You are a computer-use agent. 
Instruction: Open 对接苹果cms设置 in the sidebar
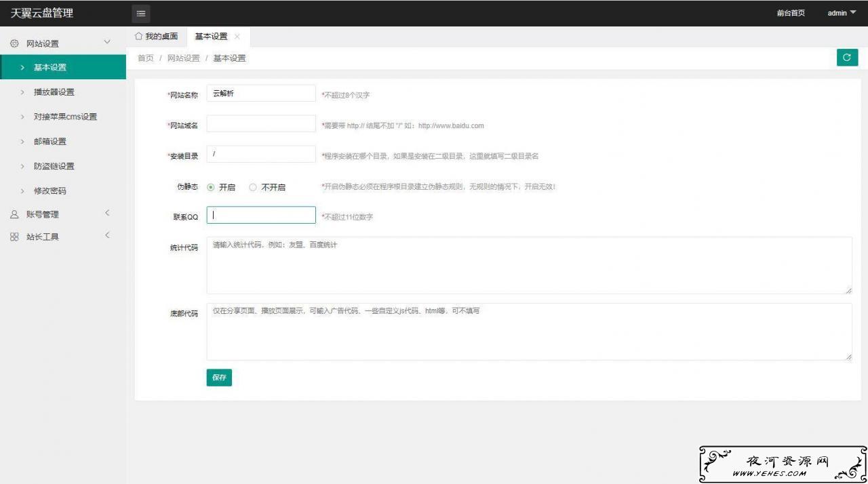pyautogui.click(x=63, y=117)
